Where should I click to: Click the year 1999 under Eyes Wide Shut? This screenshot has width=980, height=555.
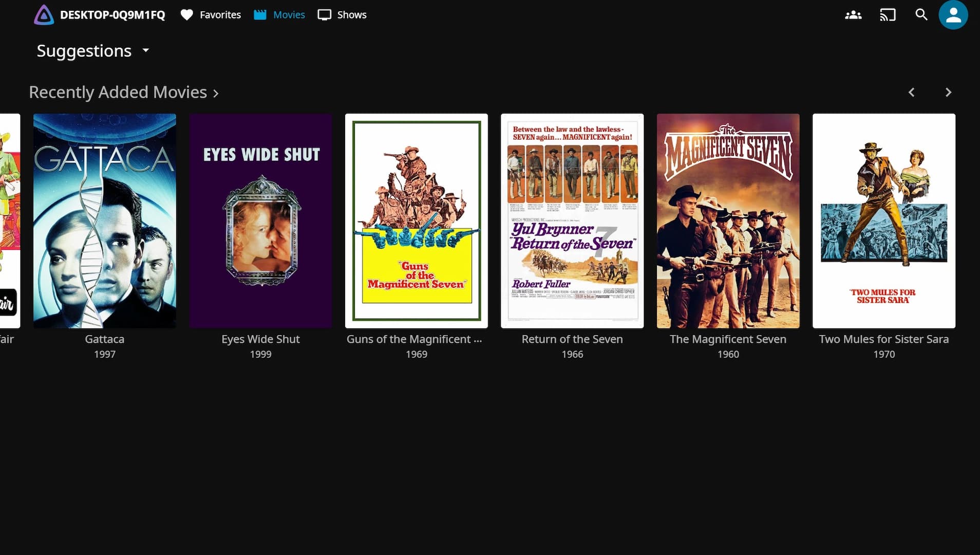pyautogui.click(x=260, y=354)
